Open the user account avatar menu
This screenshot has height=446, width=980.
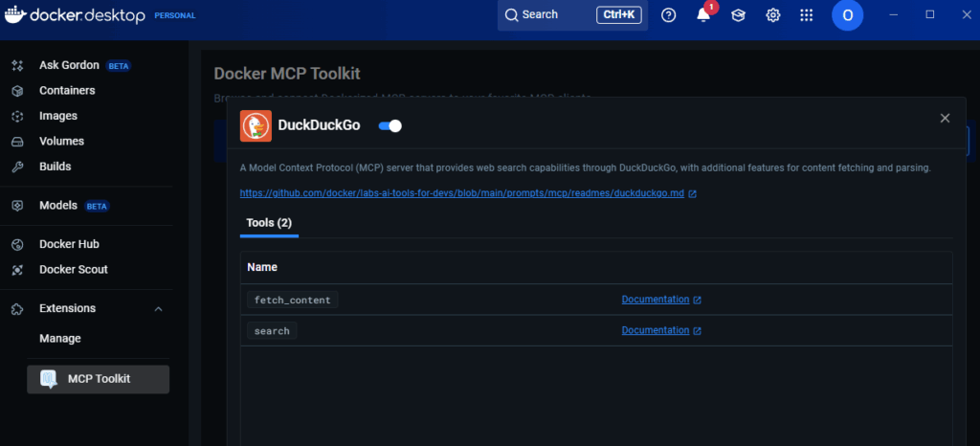(847, 15)
